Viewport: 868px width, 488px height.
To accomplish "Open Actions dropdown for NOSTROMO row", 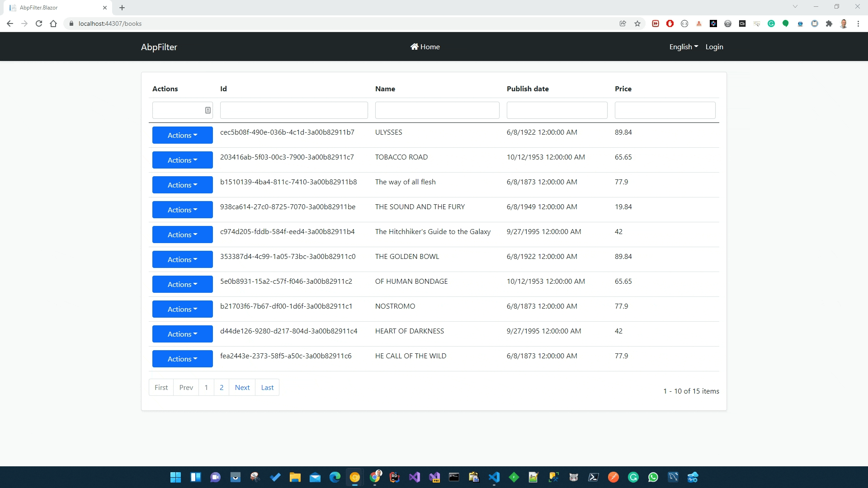I will click(x=182, y=309).
